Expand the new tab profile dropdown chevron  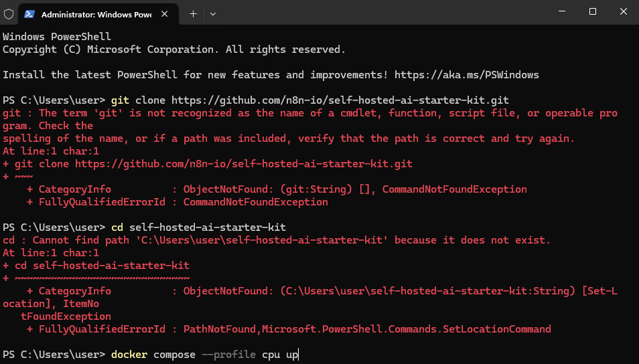point(213,13)
